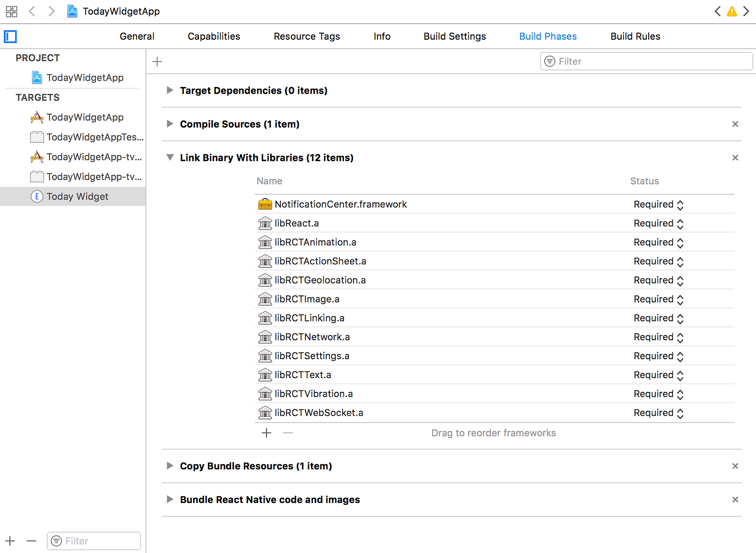756x553 pixels.
Task: Change libReact.a status popup
Action: tap(659, 224)
